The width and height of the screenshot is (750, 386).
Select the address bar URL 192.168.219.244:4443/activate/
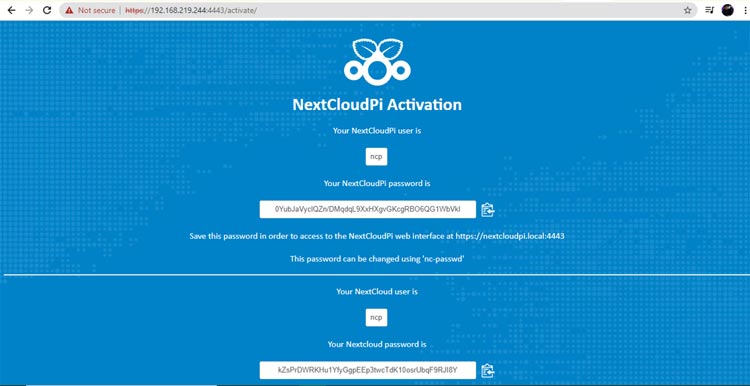coord(191,10)
